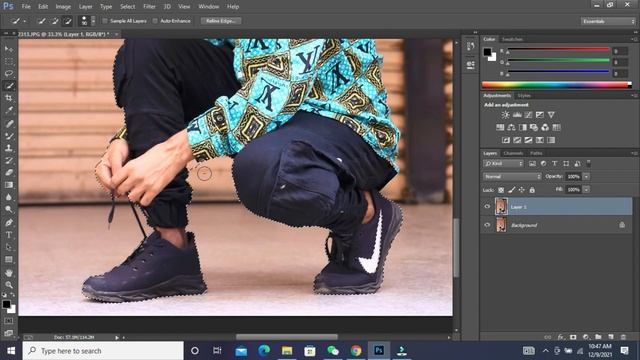Choose Add to selection brush mode

54,21
